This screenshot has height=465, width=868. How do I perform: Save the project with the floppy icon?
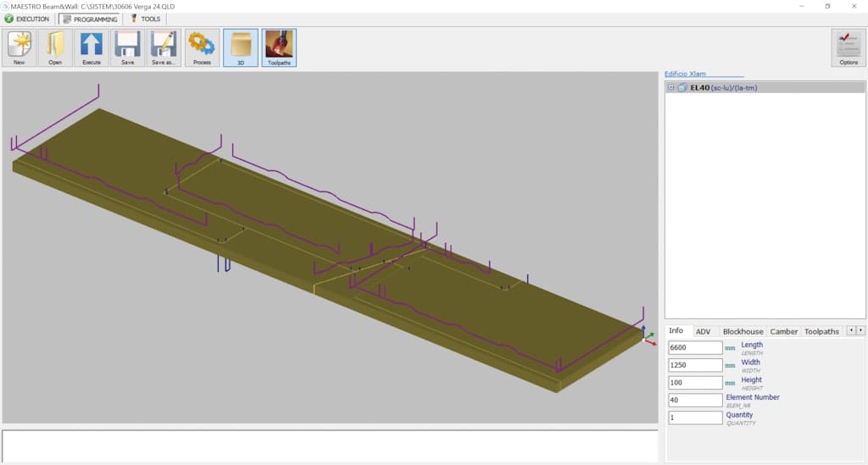[x=127, y=47]
